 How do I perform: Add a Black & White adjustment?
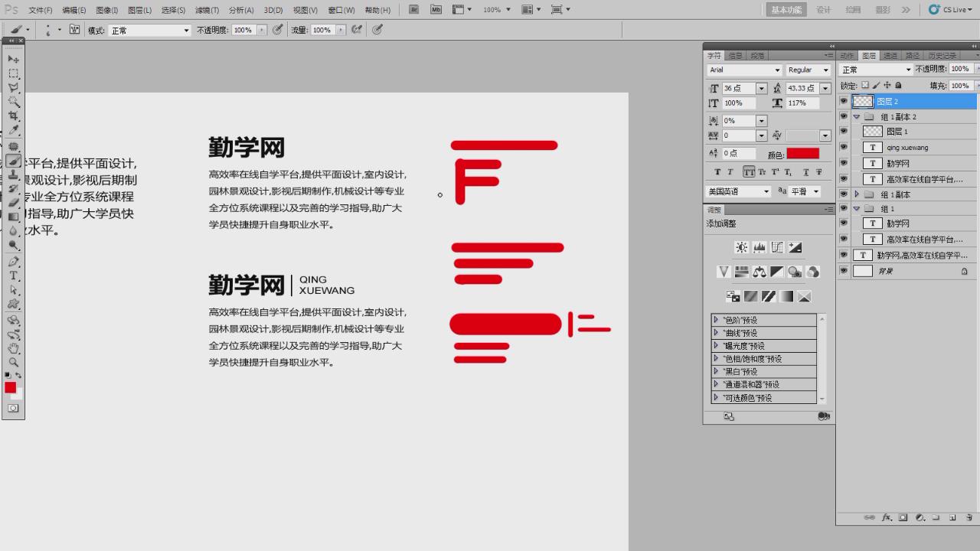tap(776, 272)
